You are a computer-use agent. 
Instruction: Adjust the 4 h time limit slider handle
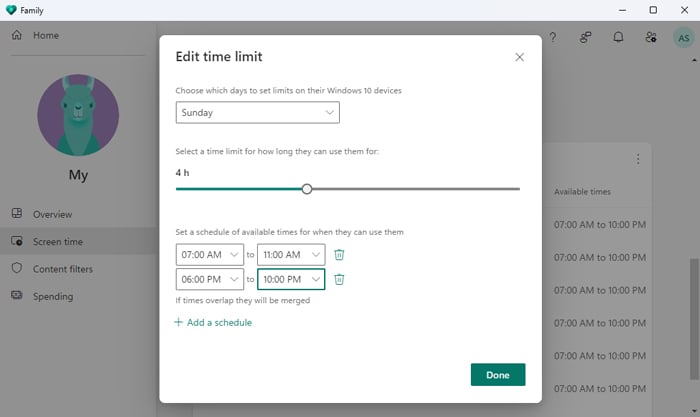307,189
